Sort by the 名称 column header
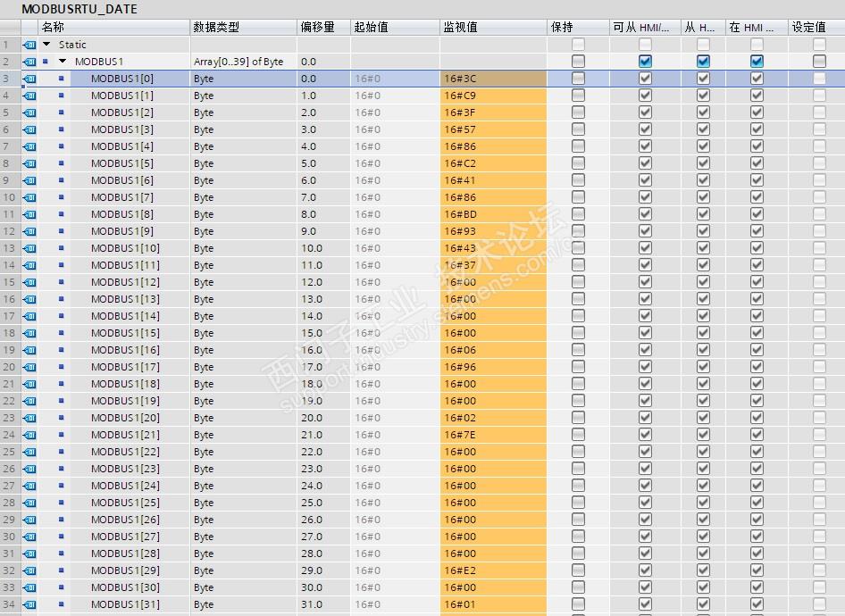Screen dimensions: 845x616 [x=113, y=27]
